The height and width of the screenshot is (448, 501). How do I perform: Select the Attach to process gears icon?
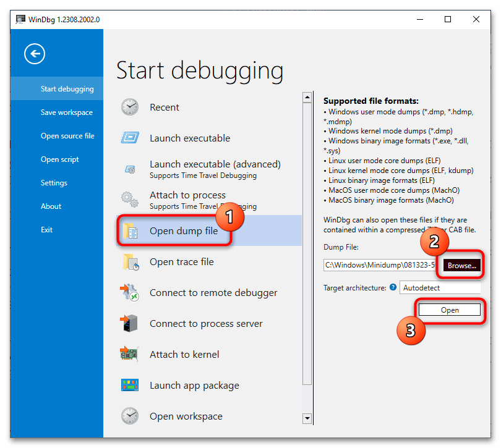(130, 200)
